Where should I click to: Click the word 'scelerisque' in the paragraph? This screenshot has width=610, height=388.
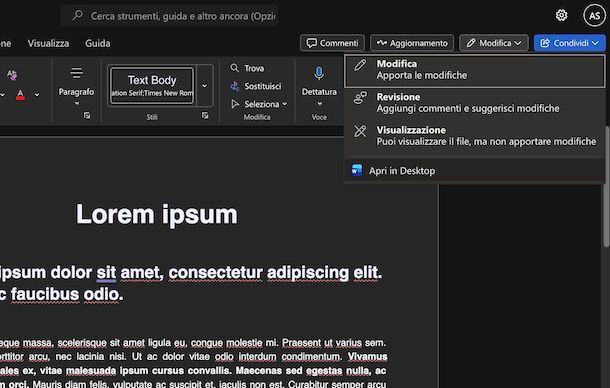click(x=82, y=343)
